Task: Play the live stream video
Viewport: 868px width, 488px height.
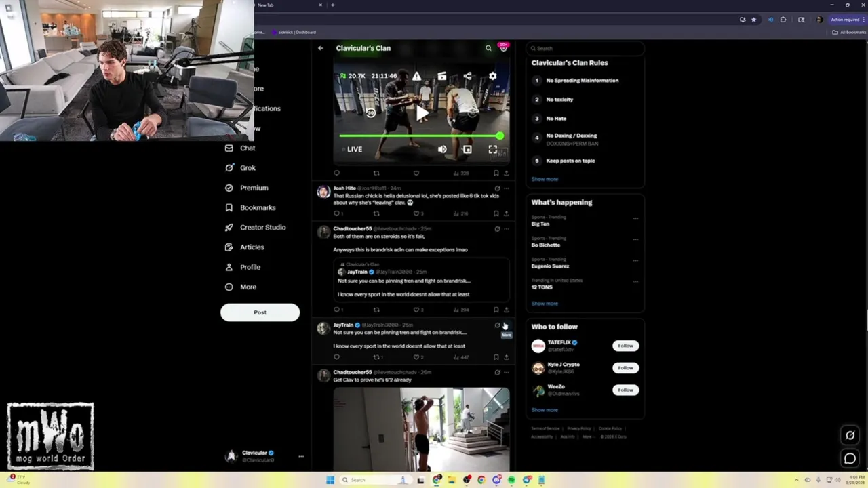Action: tap(422, 113)
